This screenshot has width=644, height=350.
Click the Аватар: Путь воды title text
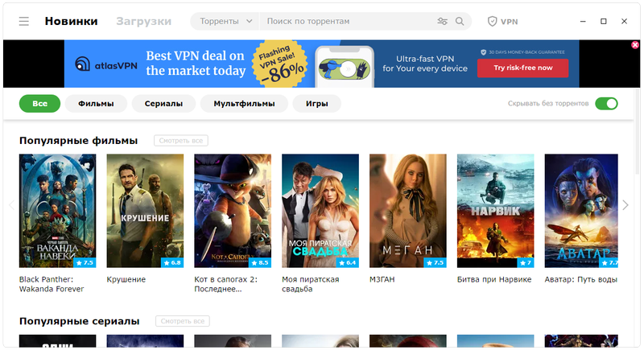(x=580, y=279)
